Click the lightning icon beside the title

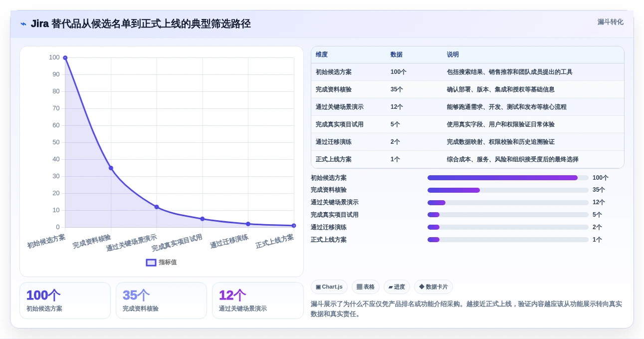click(23, 24)
